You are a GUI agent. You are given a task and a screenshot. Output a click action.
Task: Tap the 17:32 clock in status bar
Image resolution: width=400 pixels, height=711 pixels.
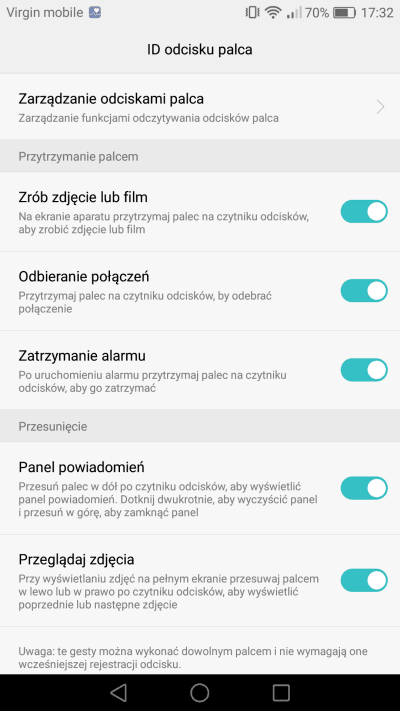377,13
